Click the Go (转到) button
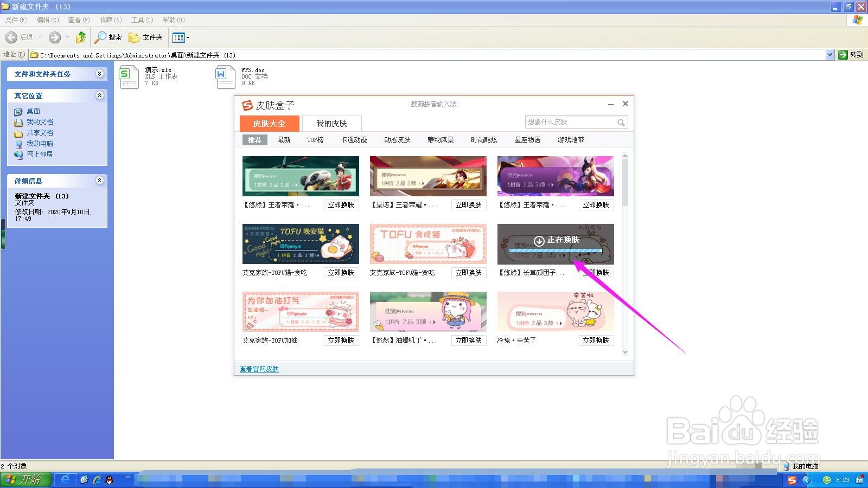The width and height of the screenshot is (868, 488). coord(851,55)
